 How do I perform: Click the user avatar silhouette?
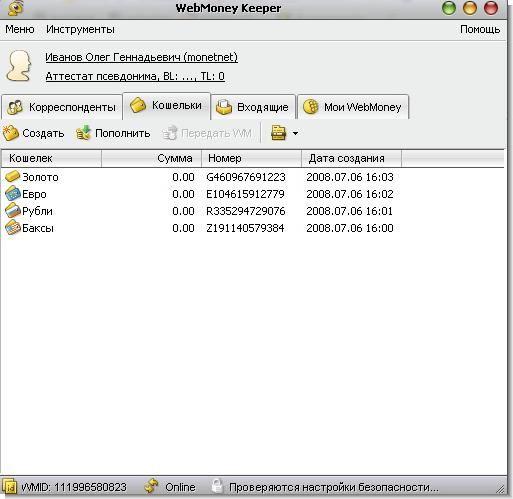19,66
